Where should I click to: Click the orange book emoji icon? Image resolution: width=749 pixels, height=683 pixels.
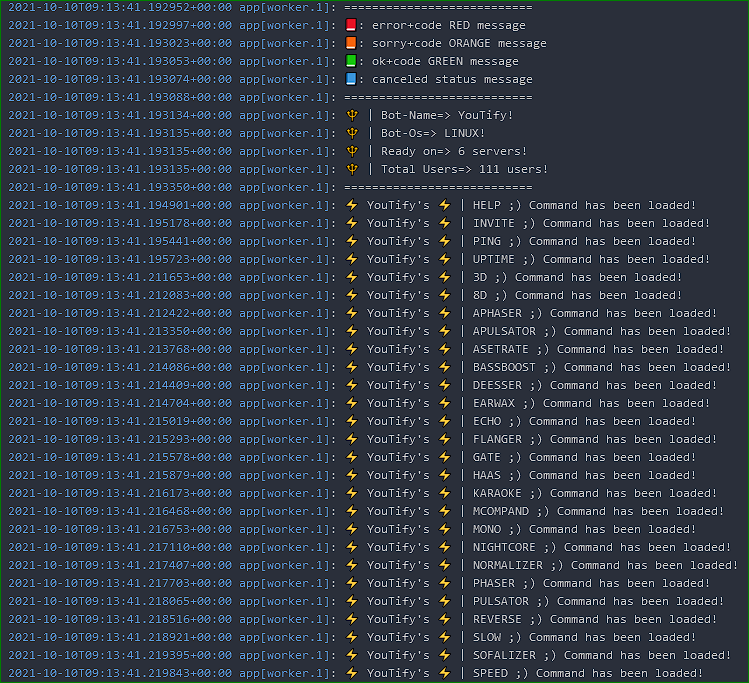pyautogui.click(x=351, y=43)
